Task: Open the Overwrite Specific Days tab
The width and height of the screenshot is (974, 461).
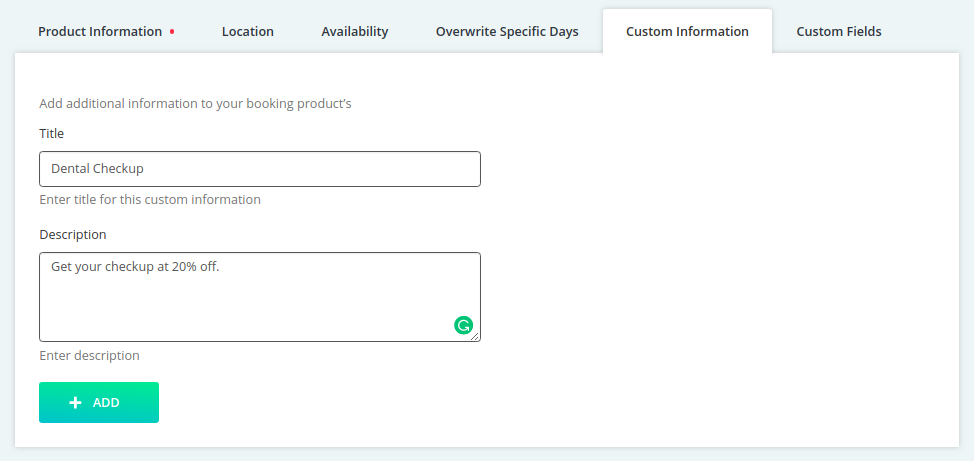Action: point(507,32)
